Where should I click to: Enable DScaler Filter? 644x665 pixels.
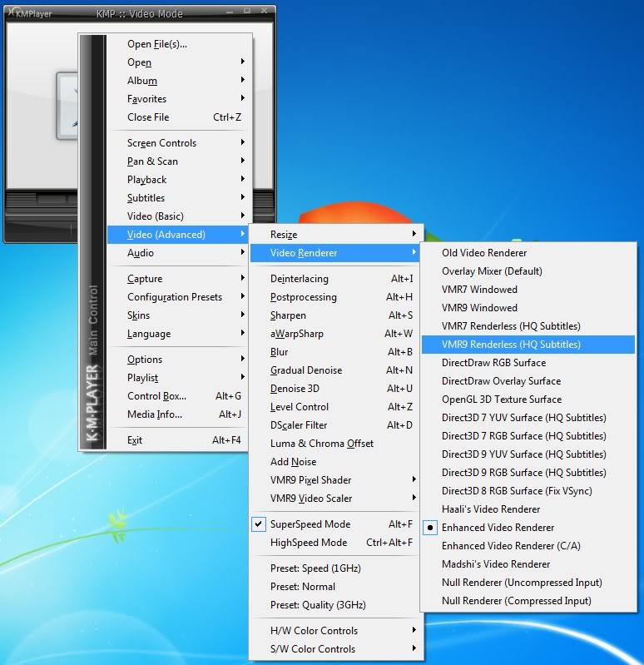pyautogui.click(x=334, y=425)
